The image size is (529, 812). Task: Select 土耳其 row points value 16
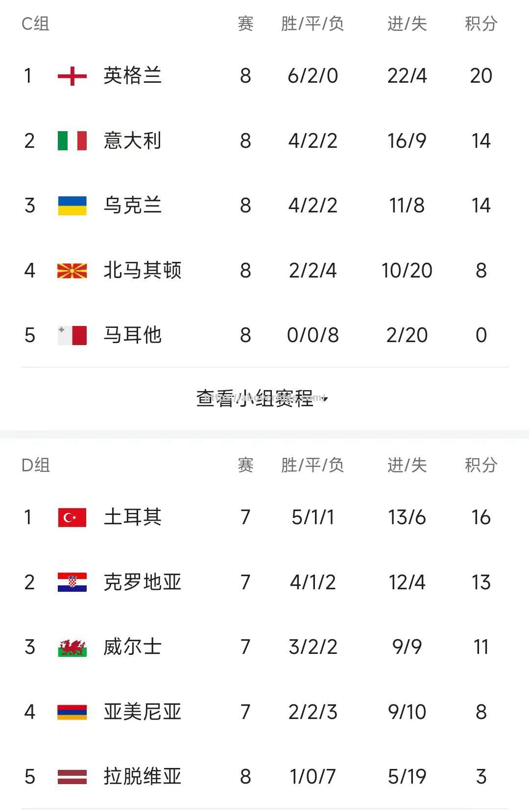(x=481, y=517)
